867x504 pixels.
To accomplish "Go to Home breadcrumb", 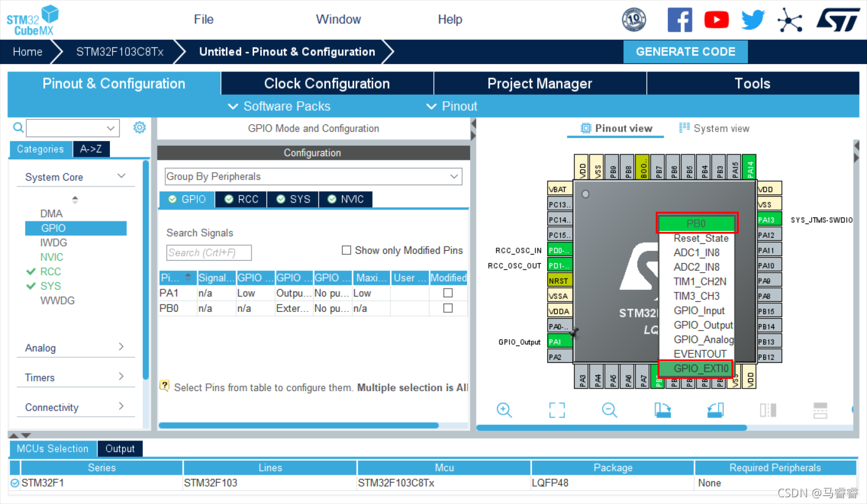I will [x=27, y=52].
